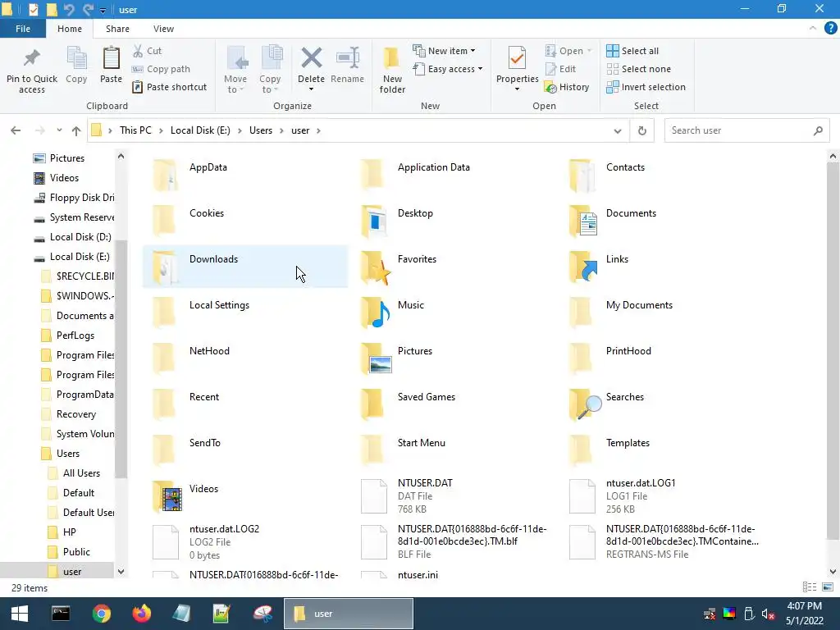The width and height of the screenshot is (840, 630).
Task: Click file list scroll down arrow
Action: point(833,572)
